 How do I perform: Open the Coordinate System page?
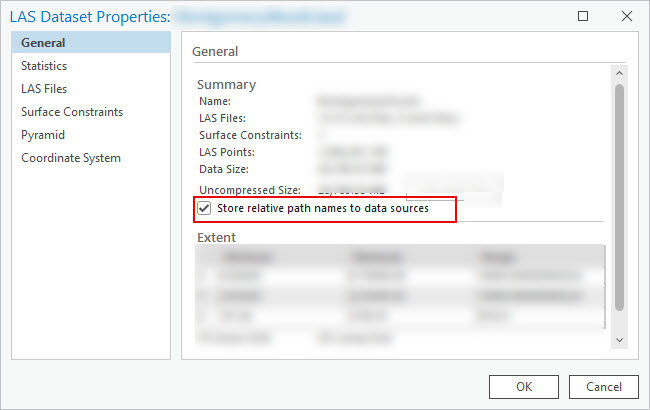(x=71, y=158)
